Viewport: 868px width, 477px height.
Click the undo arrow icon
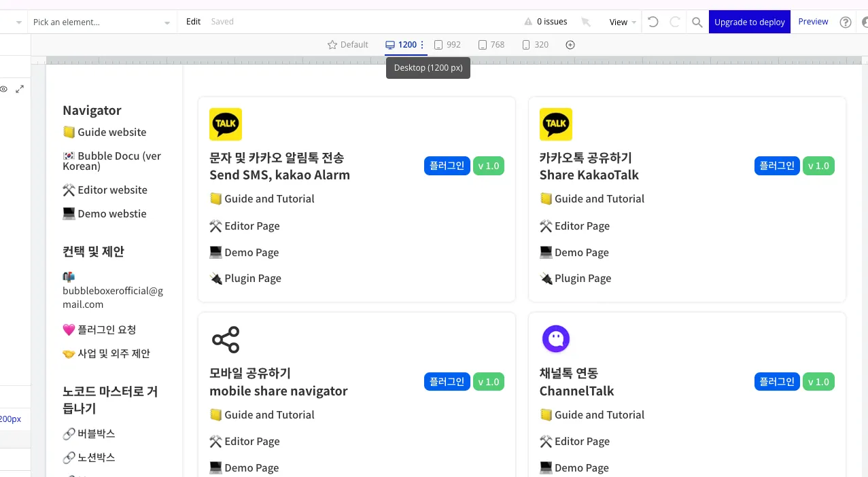pyautogui.click(x=653, y=22)
